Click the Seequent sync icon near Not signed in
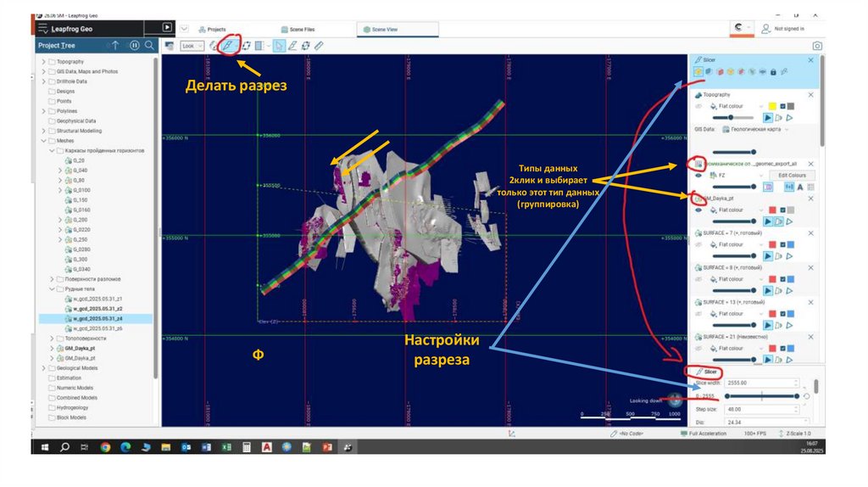The height and width of the screenshot is (487, 868). pos(738,27)
